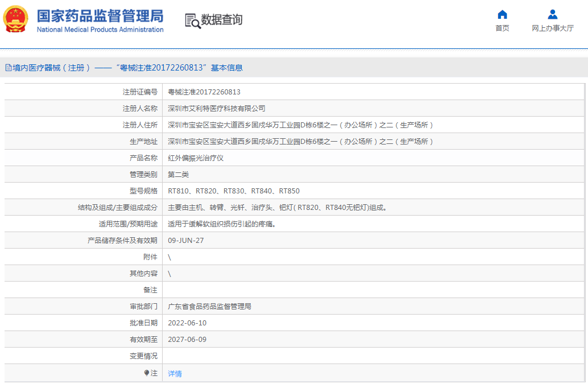Open 网上办事大厅 text label
588x384 pixels.
[552, 28]
